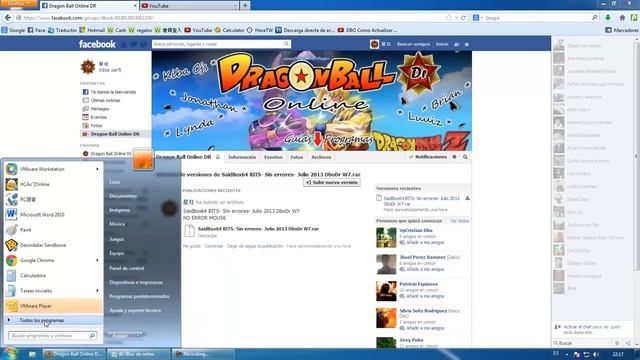Open Juegos in Start menu

click(117, 239)
